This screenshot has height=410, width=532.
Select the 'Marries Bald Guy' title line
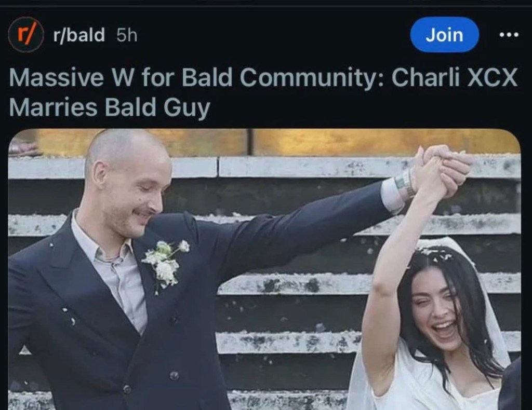[110, 108]
